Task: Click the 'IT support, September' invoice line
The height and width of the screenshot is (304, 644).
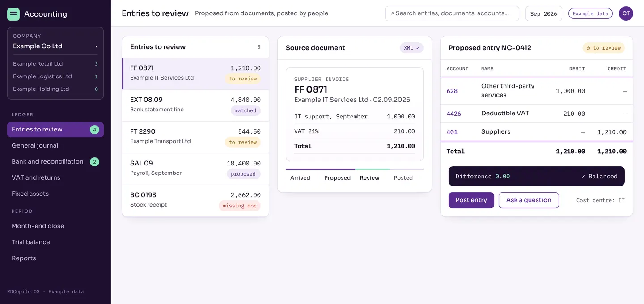Action: (x=355, y=117)
